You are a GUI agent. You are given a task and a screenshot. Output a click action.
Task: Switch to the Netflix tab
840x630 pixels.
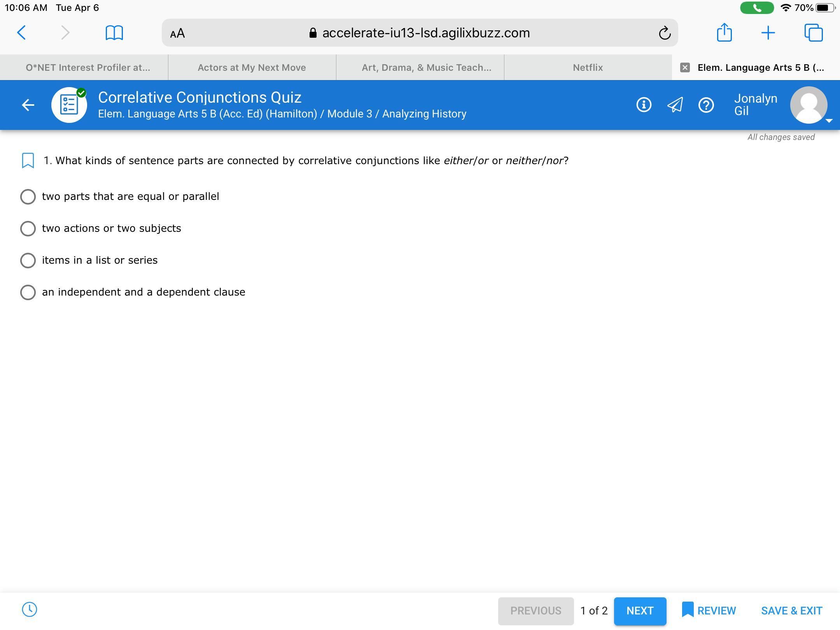[588, 68]
